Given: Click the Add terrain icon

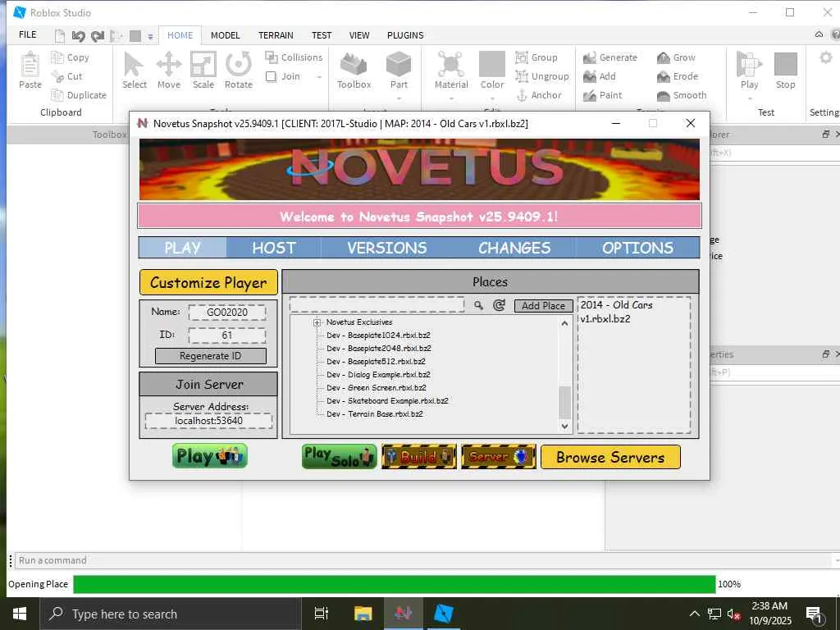Looking at the screenshot, I should [590, 76].
